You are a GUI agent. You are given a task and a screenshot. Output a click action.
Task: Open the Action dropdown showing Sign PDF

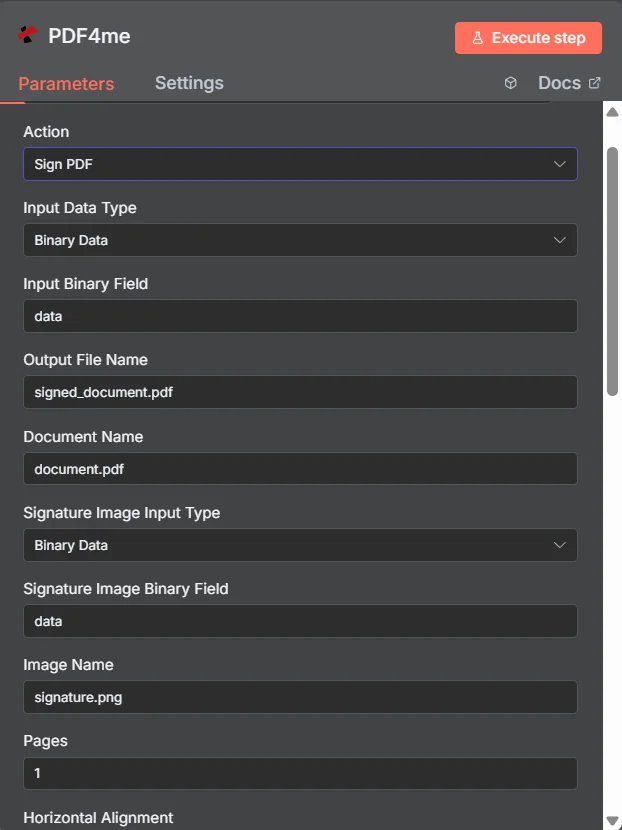click(300, 164)
